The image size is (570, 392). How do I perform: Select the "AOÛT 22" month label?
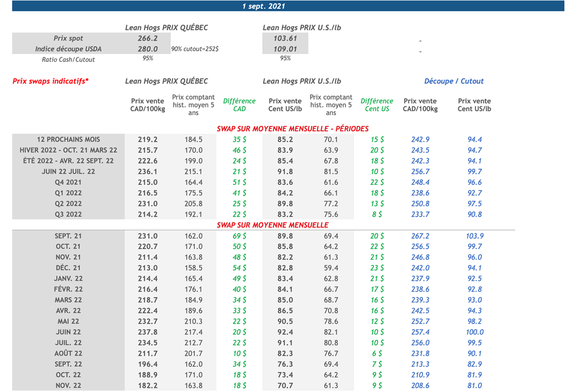click(68, 354)
